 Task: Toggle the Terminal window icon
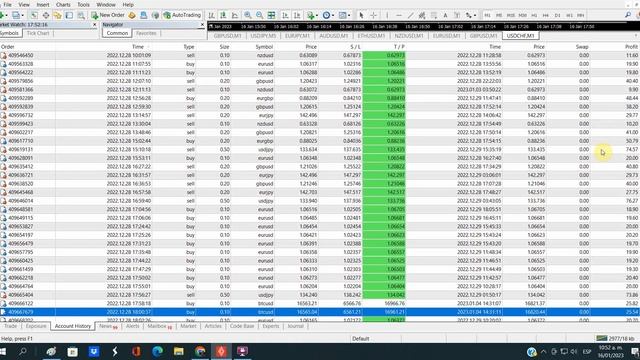point(69,16)
